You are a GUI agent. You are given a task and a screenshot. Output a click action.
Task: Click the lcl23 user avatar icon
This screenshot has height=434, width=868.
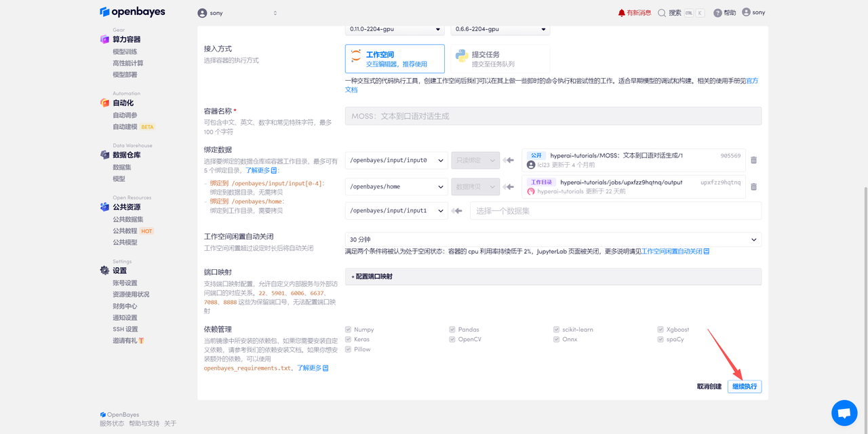(531, 165)
